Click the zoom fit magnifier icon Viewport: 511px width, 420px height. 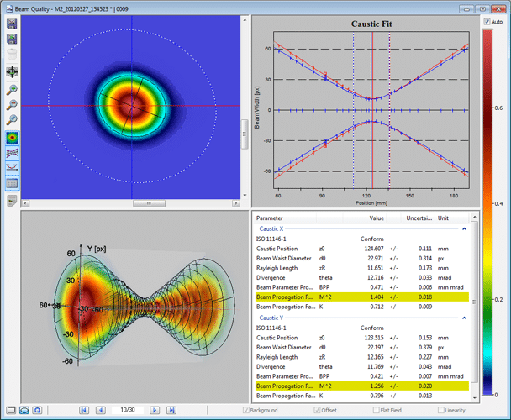tap(12, 120)
